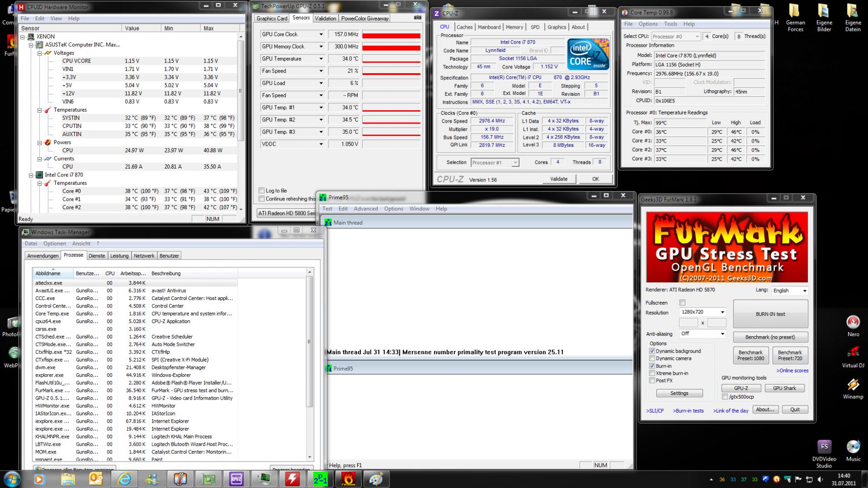Open Windows Explorer folder icon in taskbar
The image size is (868, 488).
[68, 479]
